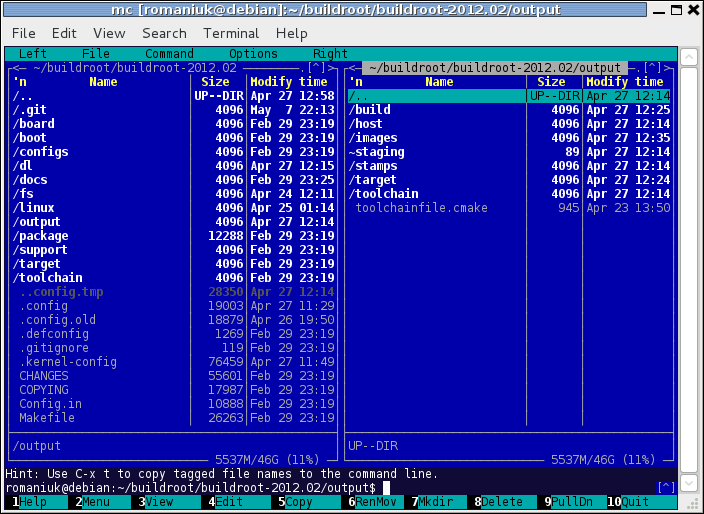
Task: Select /output directory in left panel list
Action: (x=173, y=222)
